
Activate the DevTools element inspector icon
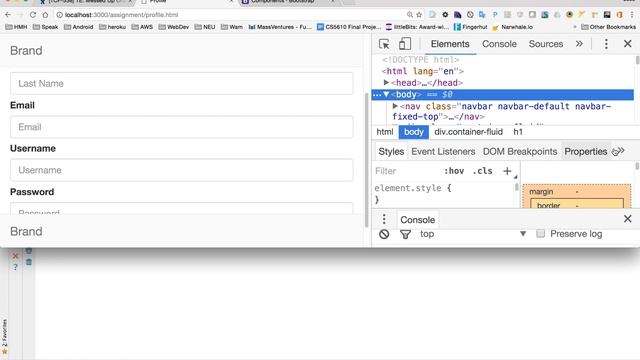pos(384,44)
